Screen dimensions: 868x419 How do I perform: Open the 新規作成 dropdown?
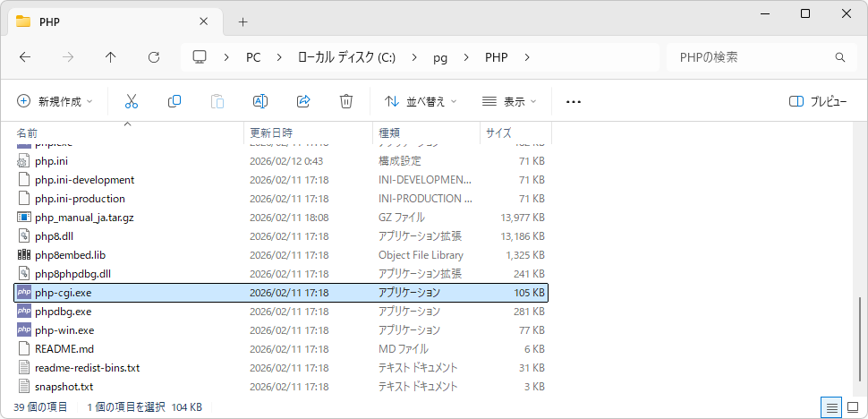coord(55,101)
